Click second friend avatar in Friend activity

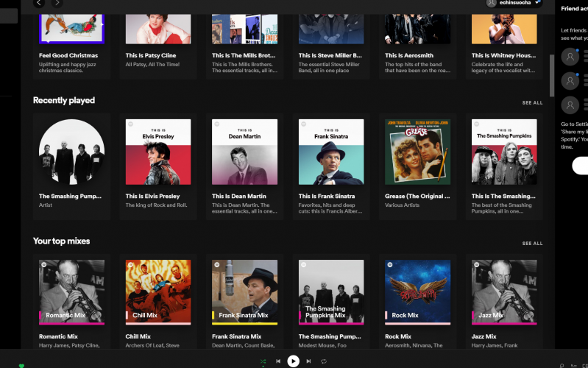[x=570, y=81]
